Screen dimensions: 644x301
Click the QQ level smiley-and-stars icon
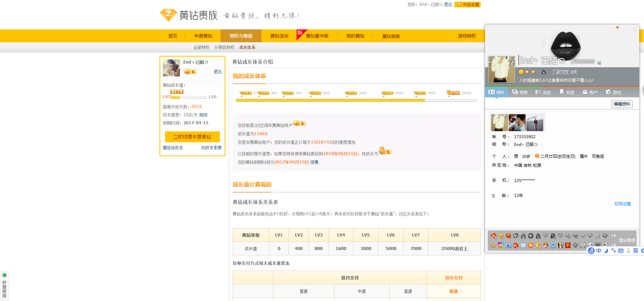pyautogui.click(x=527, y=72)
